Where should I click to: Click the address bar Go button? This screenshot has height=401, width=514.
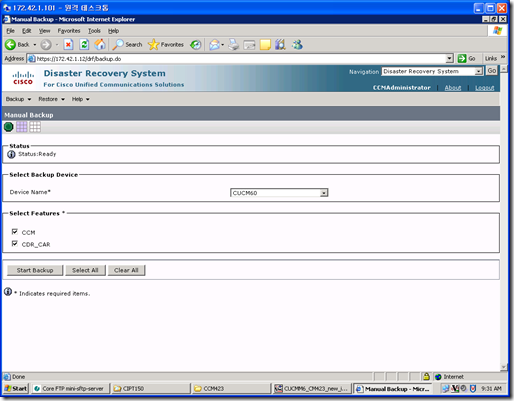[x=467, y=59]
